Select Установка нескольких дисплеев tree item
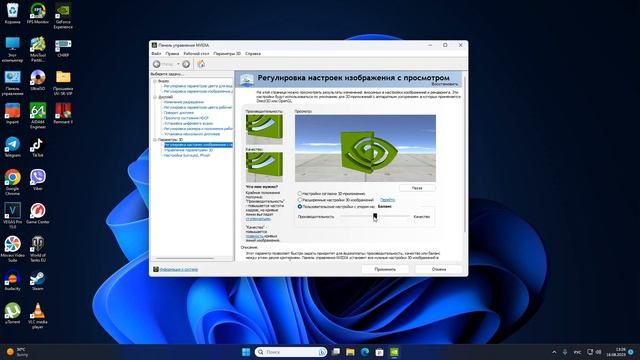 point(192,134)
